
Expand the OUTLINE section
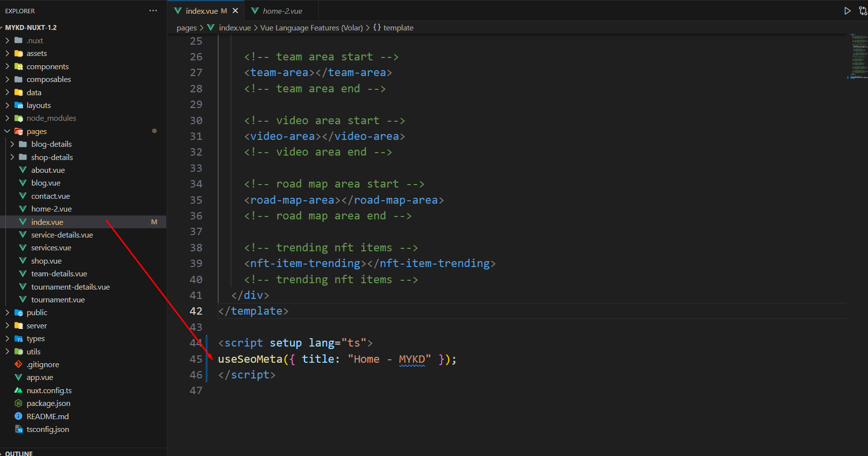[19, 453]
